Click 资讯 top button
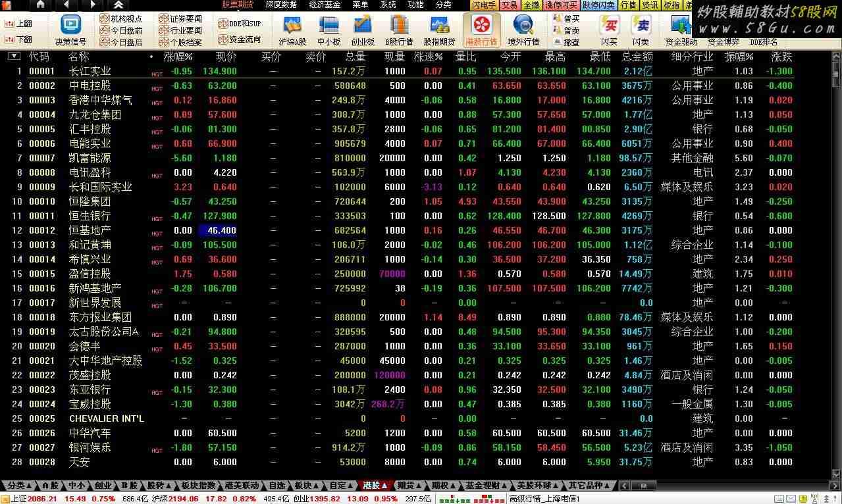This screenshot has height=504, width=842. [650, 5]
